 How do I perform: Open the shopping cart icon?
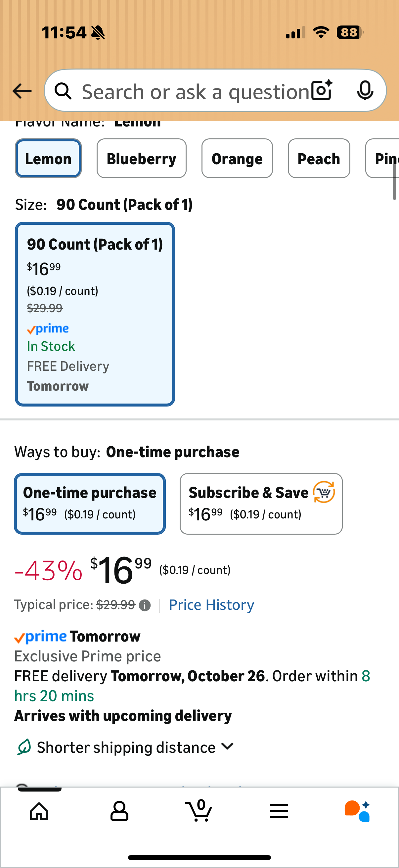[199, 811]
